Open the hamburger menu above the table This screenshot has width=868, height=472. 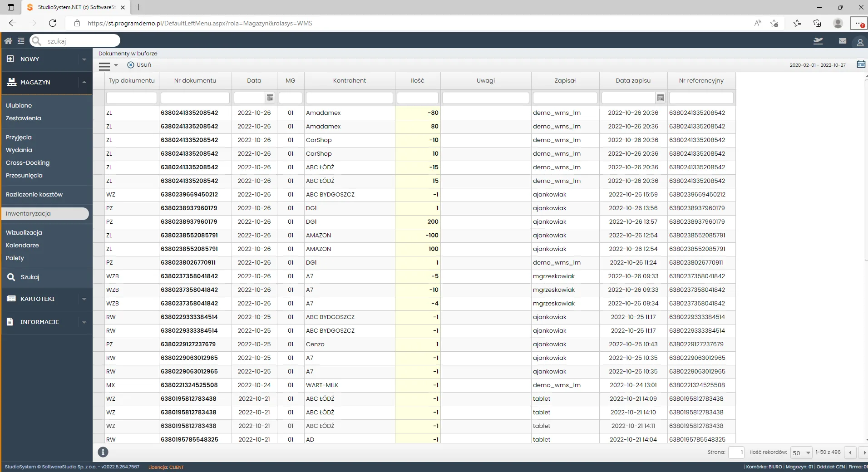[x=104, y=66]
